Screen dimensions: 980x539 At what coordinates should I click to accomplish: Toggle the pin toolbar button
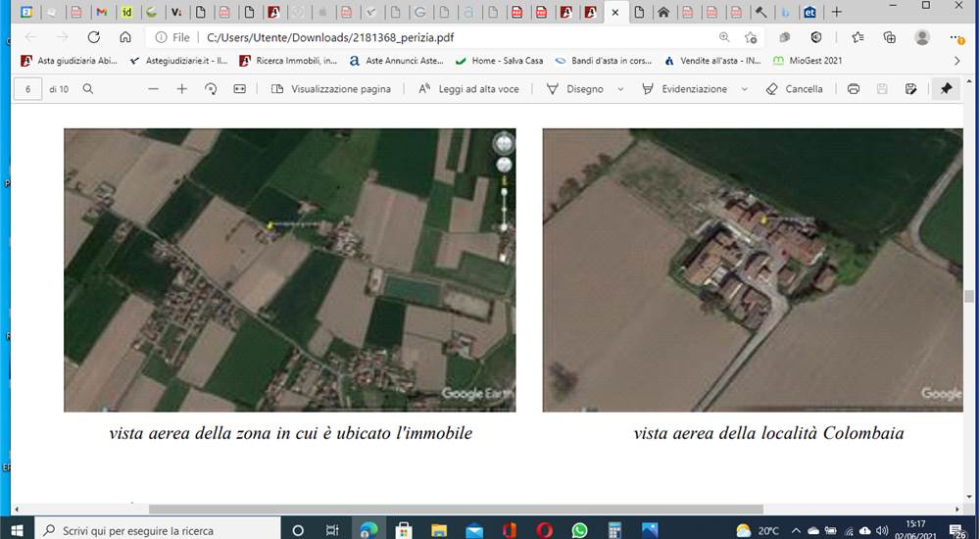click(x=946, y=89)
